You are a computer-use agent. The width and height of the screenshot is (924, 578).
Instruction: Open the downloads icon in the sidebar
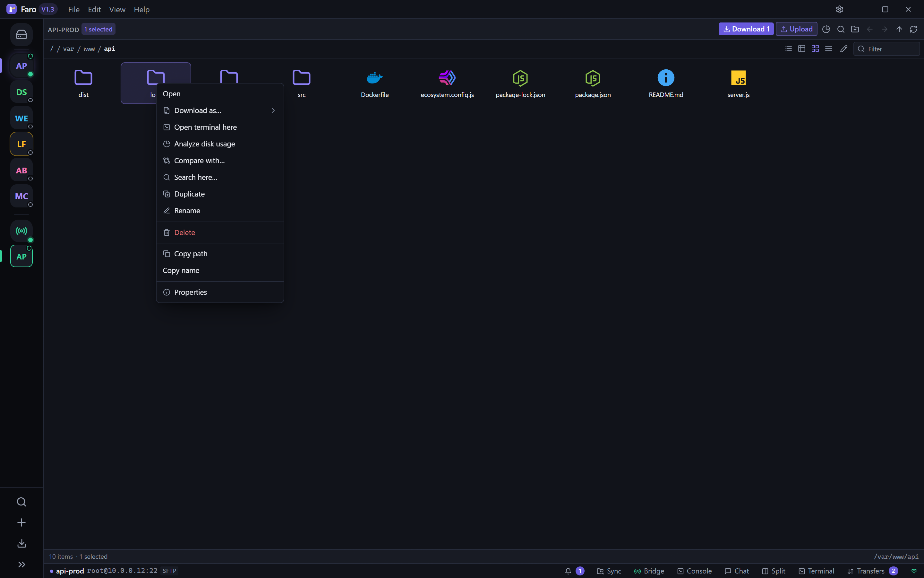point(21,543)
